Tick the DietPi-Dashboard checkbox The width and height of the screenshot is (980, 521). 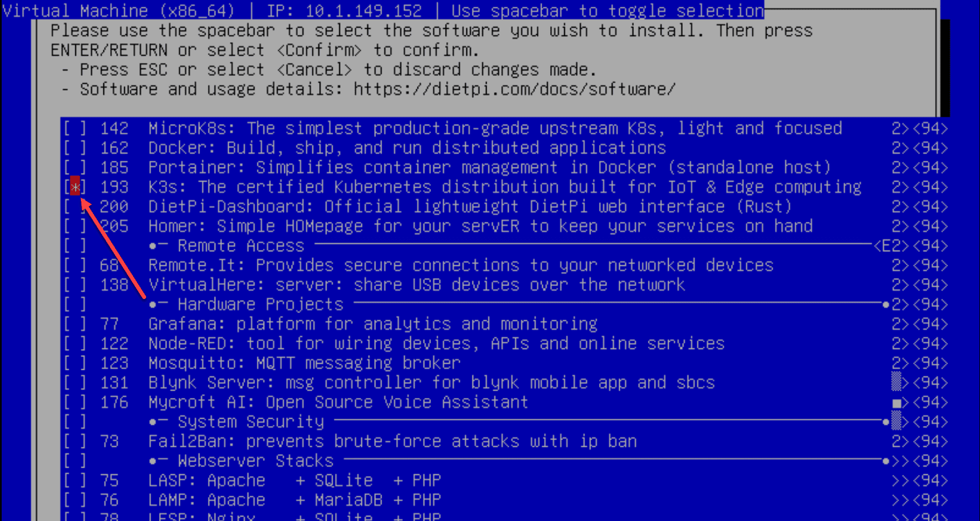click(75, 207)
